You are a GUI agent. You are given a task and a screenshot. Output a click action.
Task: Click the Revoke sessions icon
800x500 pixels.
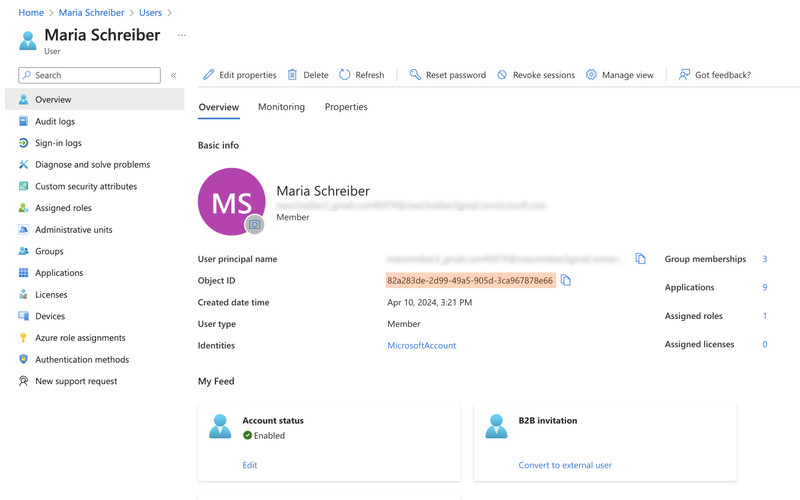point(502,74)
